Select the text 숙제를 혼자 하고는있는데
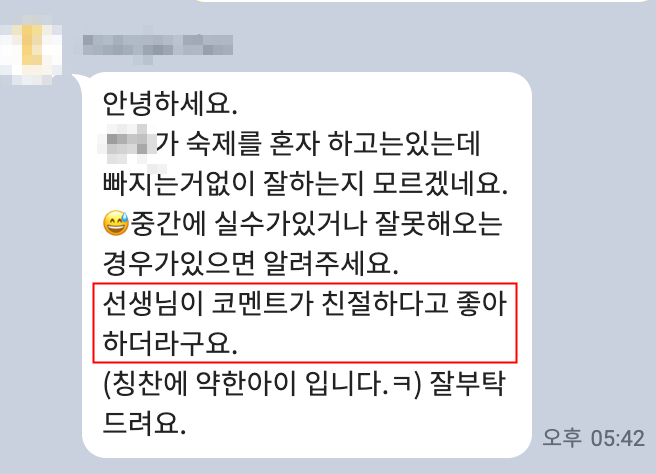 [x=333, y=143]
